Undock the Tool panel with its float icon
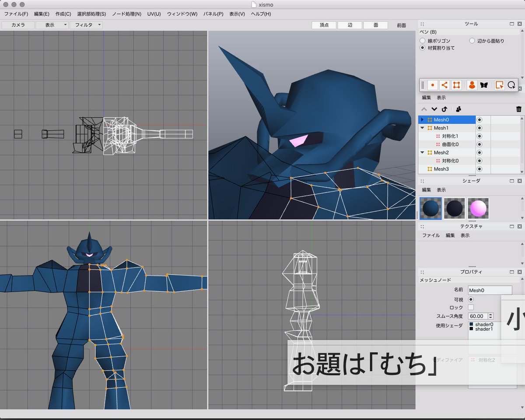Image resolution: width=525 pixels, height=420 pixels. [512, 24]
